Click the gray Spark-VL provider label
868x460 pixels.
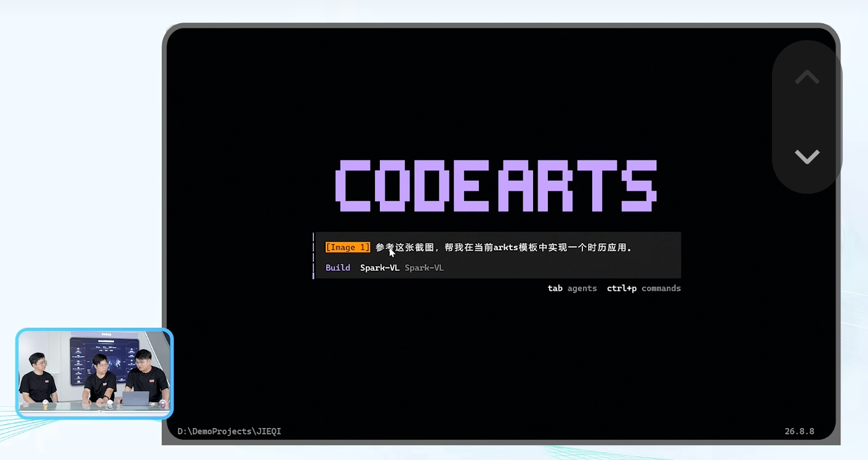[424, 268]
